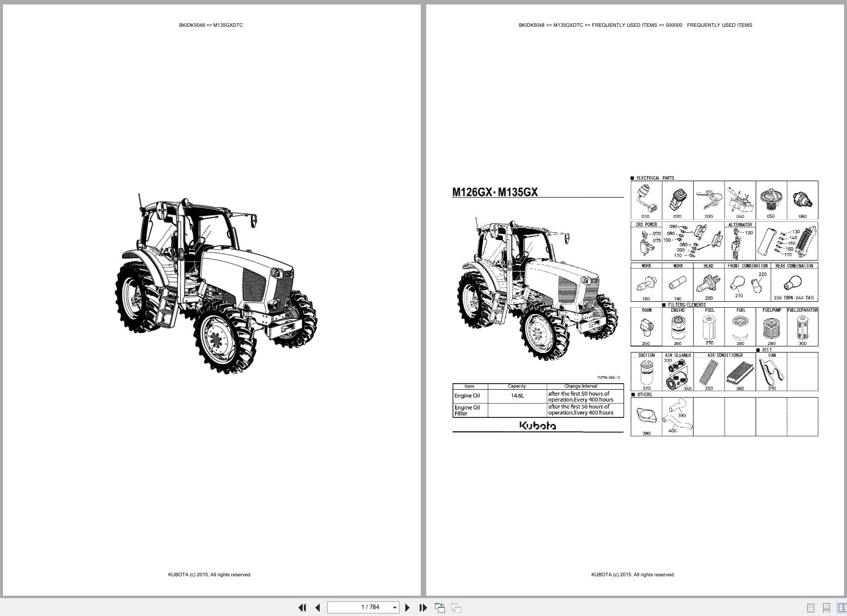Image resolution: width=847 pixels, height=616 pixels.
Task: Click the large tractor illustration on left page
Action: pos(216,283)
